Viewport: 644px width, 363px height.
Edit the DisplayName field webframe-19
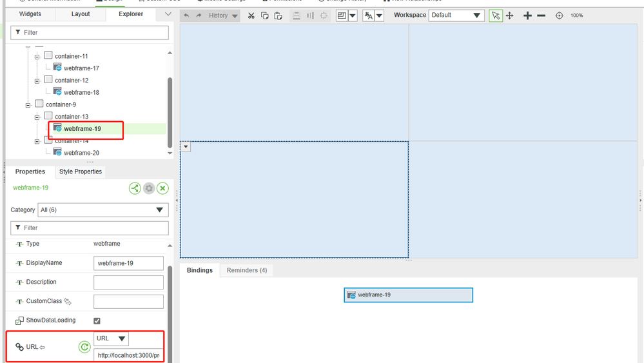pyautogui.click(x=128, y=263)
